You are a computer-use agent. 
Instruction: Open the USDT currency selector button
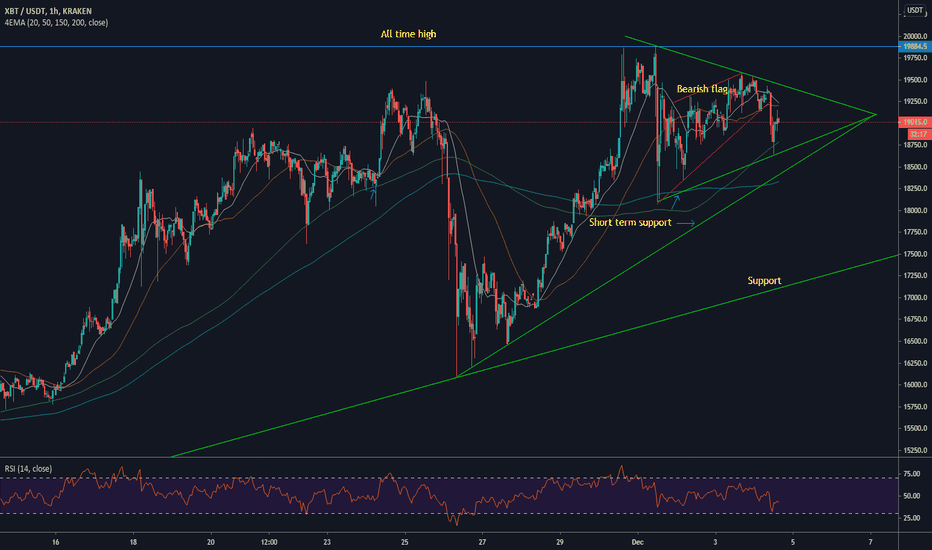(915, 10)
